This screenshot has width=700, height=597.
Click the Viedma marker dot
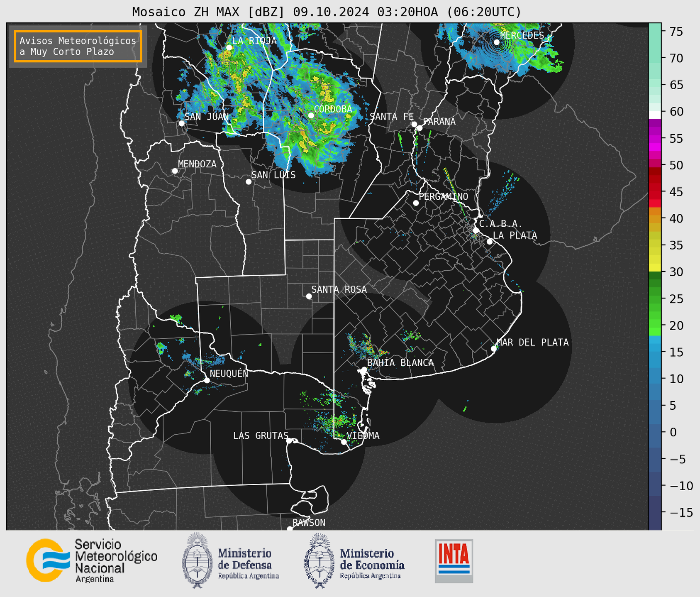click(344, 442)
